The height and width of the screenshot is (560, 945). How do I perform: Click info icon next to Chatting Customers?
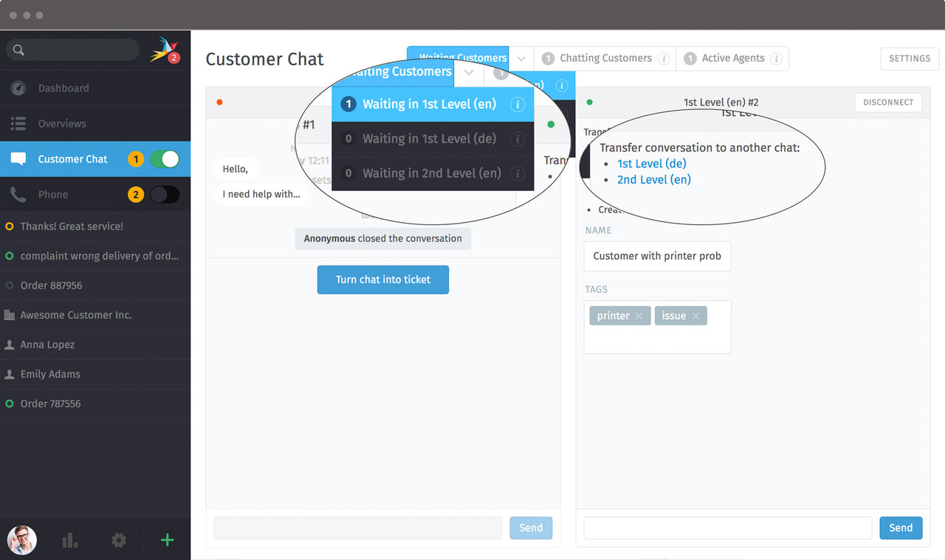click(x=664, y=59)
